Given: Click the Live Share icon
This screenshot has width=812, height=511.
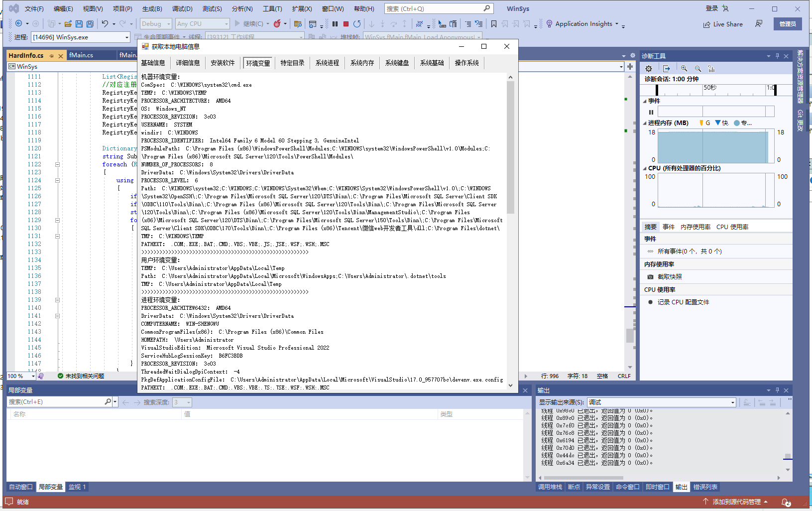Looking at the screenshot, I should pyautogui.click(x=706, y=24).
